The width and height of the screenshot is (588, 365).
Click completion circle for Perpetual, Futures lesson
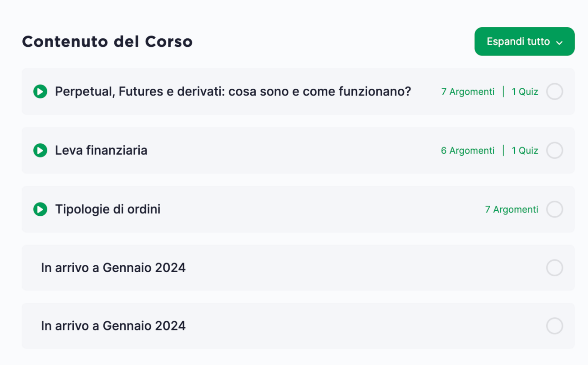[x=554, y=91]
